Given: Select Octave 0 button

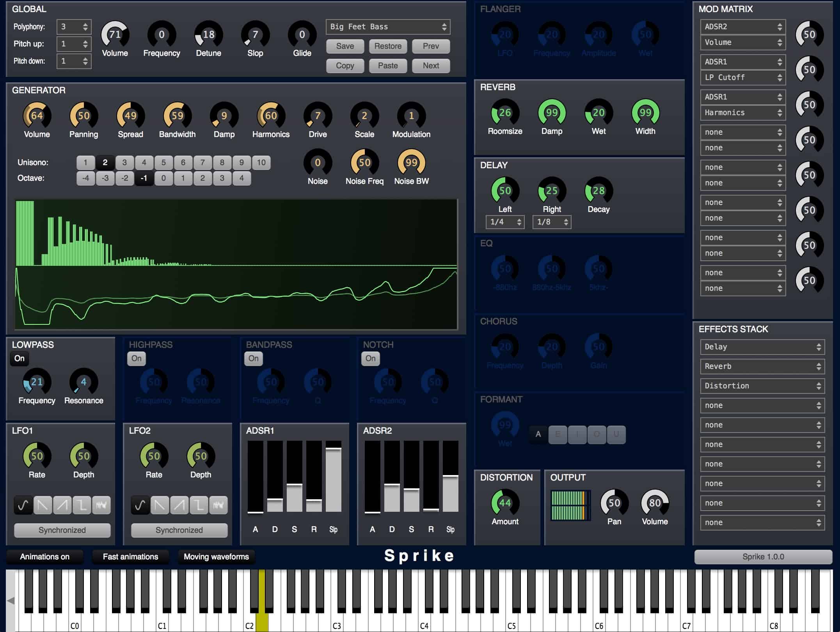Looking at the screenshot, I should (x=163, y=178).
